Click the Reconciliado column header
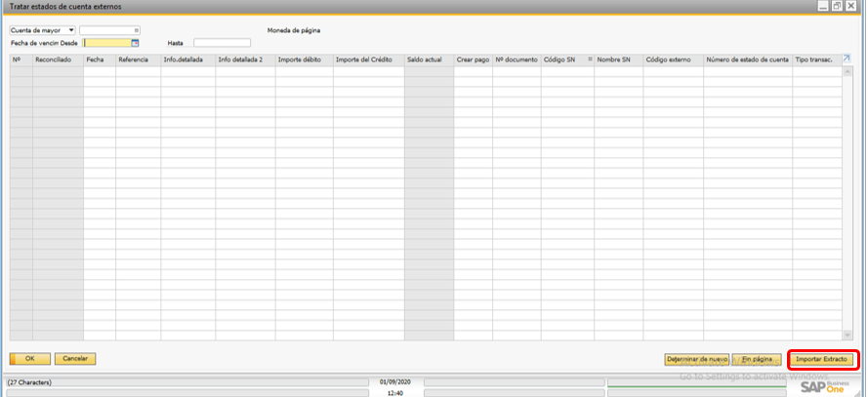Image resolution: width=868 pixels, height=397 pixels. coord(57,60)
